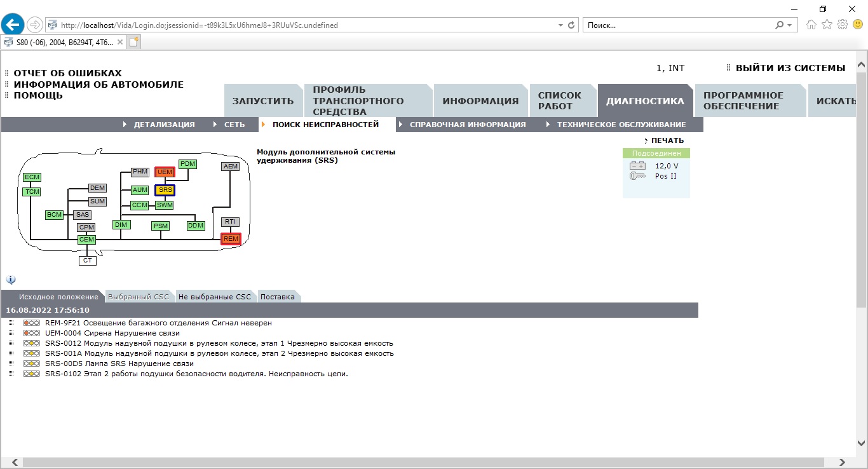Click the REM module node in network diagram
Viewport: 868px width, 469px height.
tap(231, 239)
